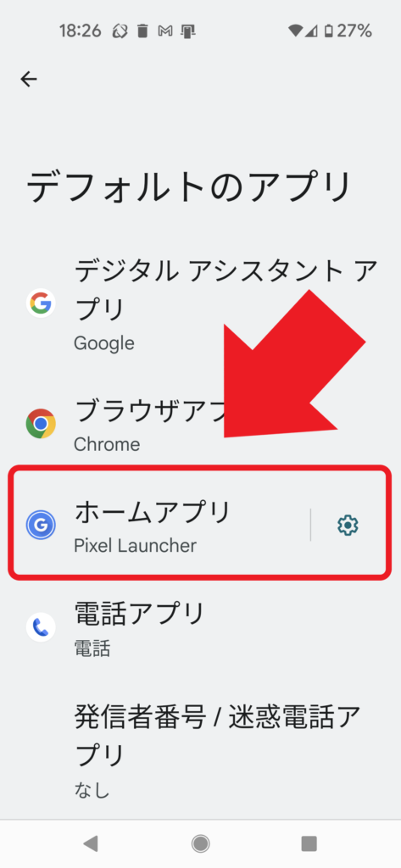Tap the blue phone app icon
Image resolution: width=401 pixels, height=868 pixels.
coord(41,627)
